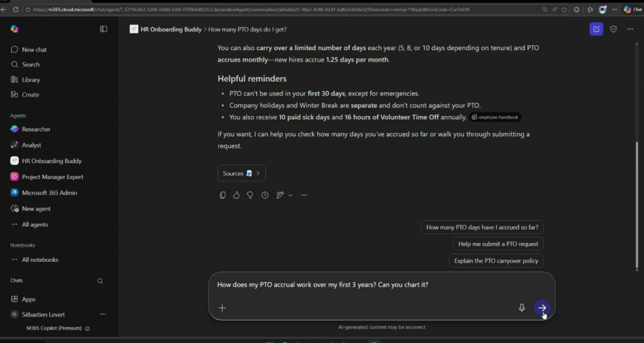Copy the response with copy icon
Screen dimensions: 644x343
pyautogui.click(x=223, y=195)
